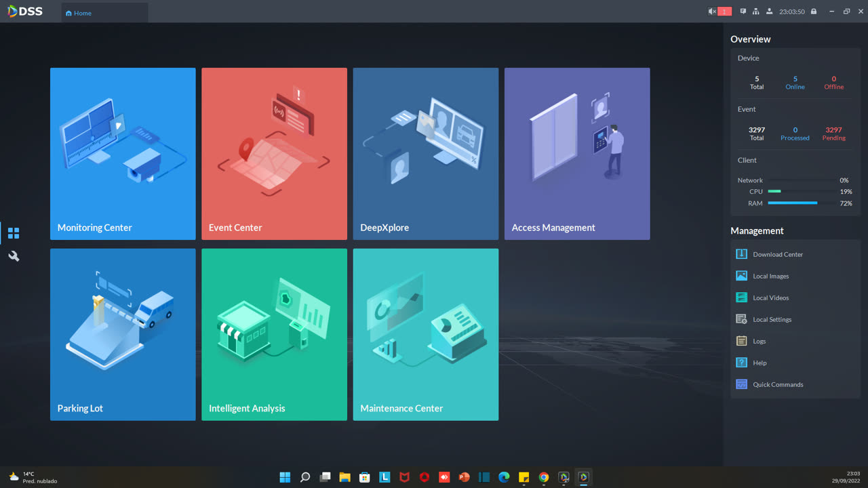Click the Online device count

click(x=795, y=83)
